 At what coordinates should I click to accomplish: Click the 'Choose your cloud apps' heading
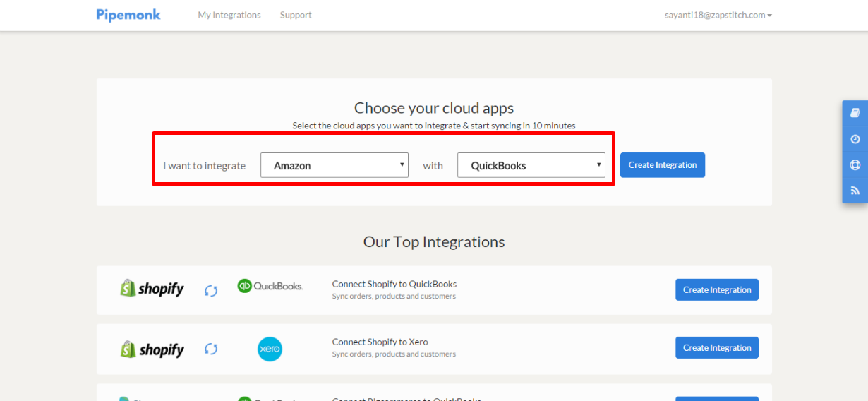coord(434,108)
